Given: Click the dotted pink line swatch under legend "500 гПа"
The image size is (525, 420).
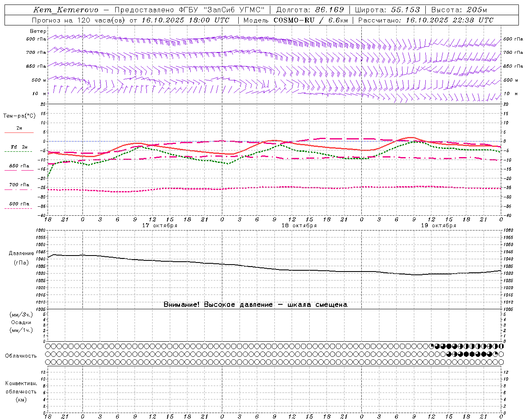Looking at the screenshot, I should pyautogui.click(x=18, y=208).
